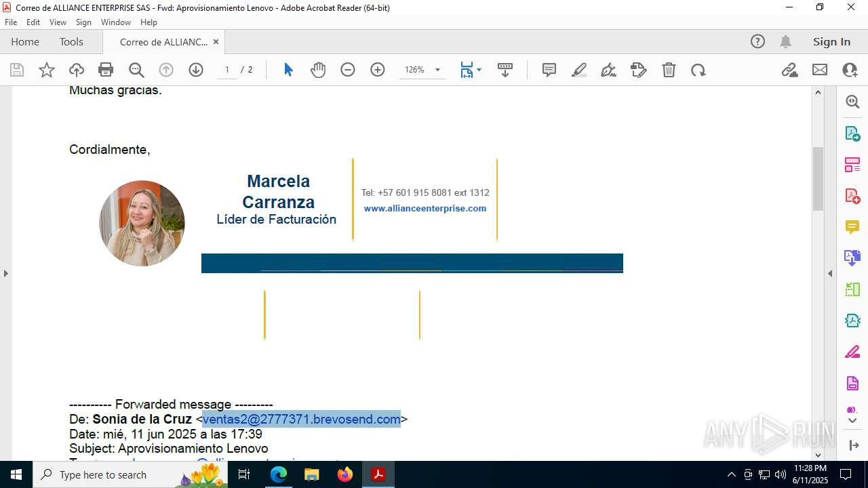Open the Window menu
This screenshot has width=868, height=488.
[116, 22]
